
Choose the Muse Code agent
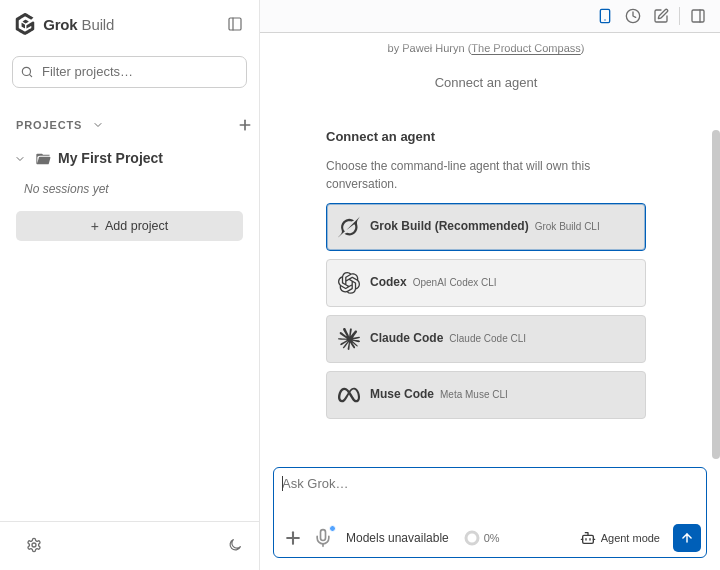[486, 395]
